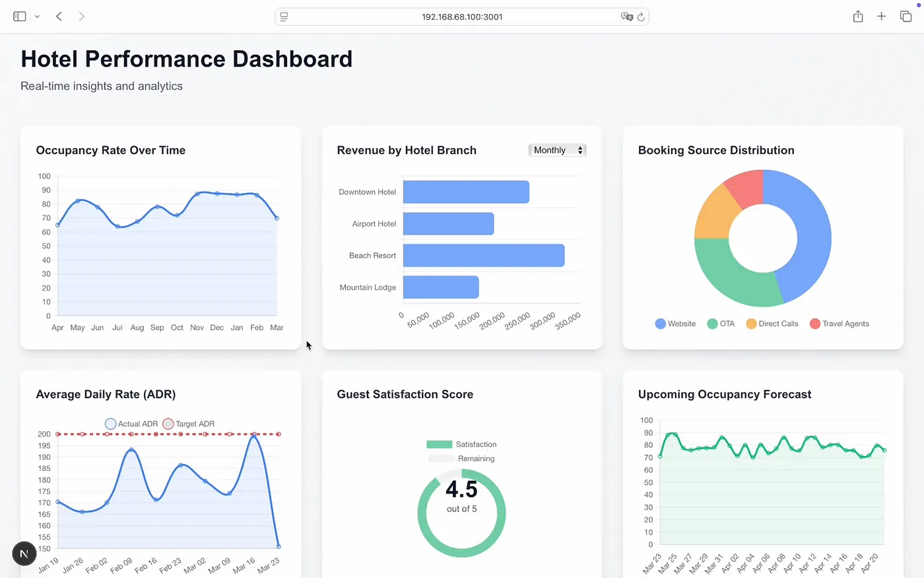924x578 pixels.
Task: Click the page menu icon in address bar
Action: click(284, 17)
